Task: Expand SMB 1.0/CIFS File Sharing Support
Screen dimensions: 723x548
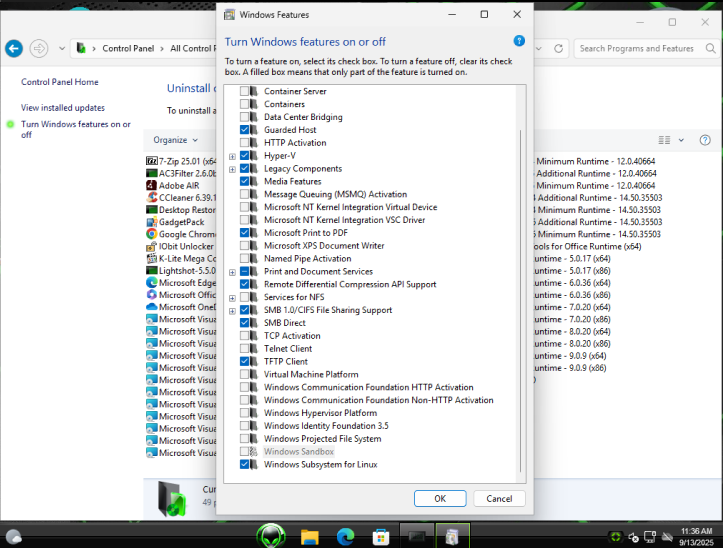Action: 232,311
